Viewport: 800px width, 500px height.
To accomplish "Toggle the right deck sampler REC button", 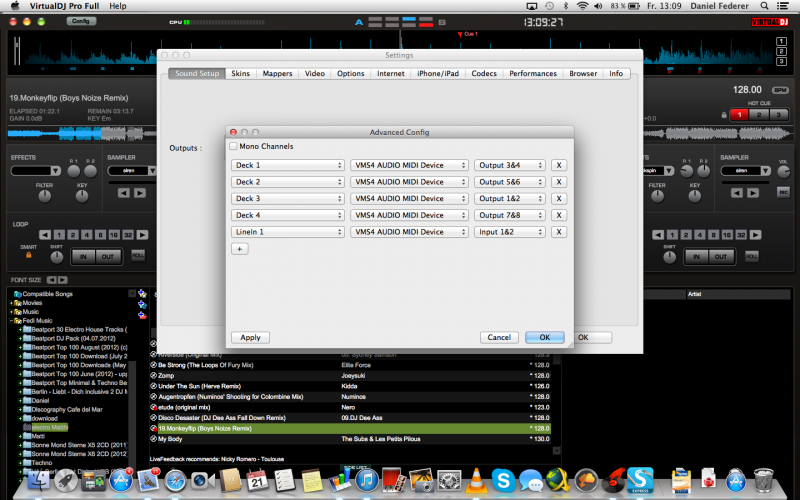I will (x=783, y=192).
